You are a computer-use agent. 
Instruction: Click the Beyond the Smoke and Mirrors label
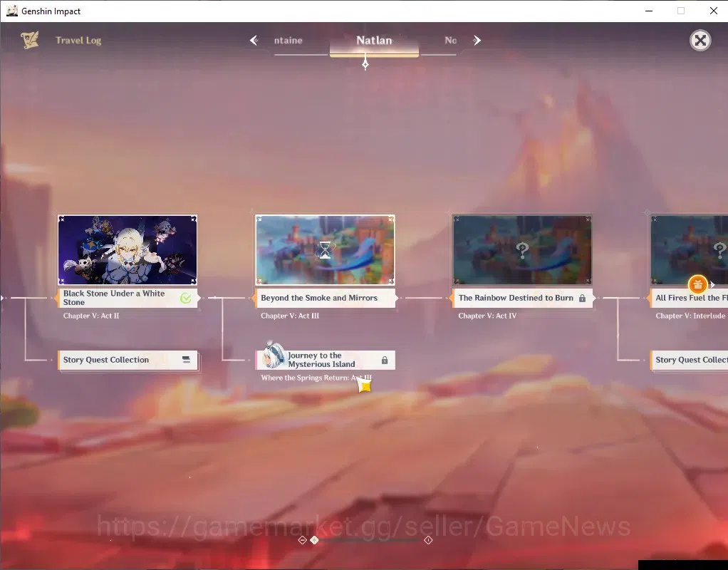click(x=325, y=298)
